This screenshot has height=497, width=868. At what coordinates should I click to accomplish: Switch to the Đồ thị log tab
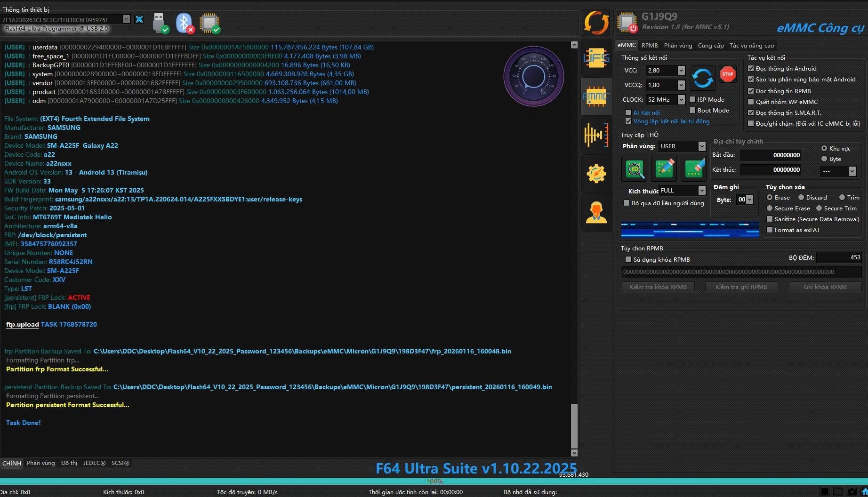69,463
